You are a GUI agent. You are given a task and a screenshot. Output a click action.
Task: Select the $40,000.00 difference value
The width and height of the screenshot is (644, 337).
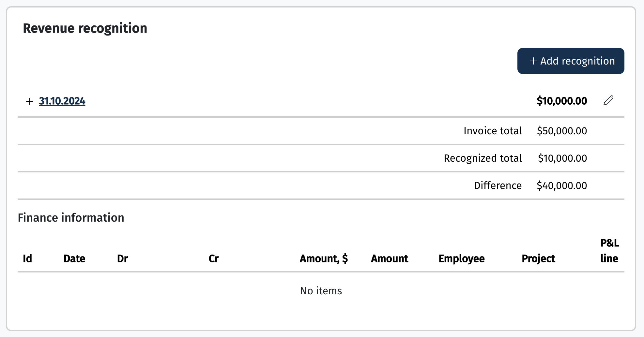[562, 185]
